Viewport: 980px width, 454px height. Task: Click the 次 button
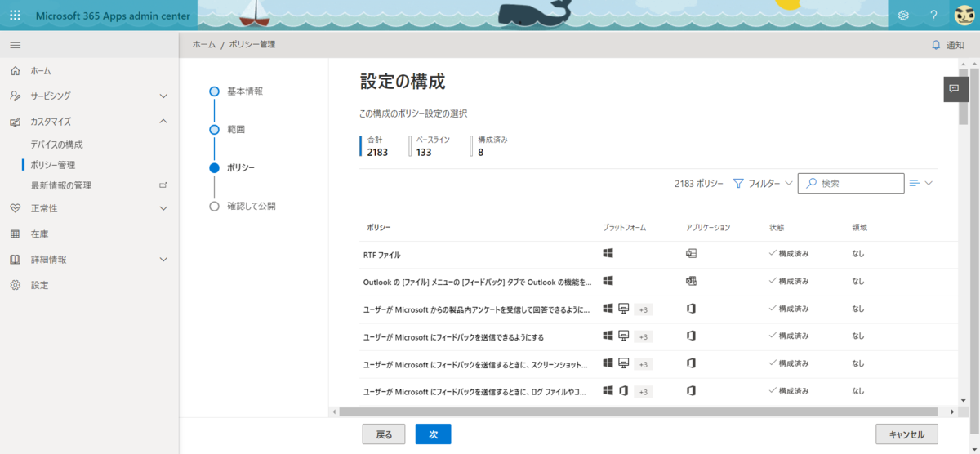coord(433,434)
